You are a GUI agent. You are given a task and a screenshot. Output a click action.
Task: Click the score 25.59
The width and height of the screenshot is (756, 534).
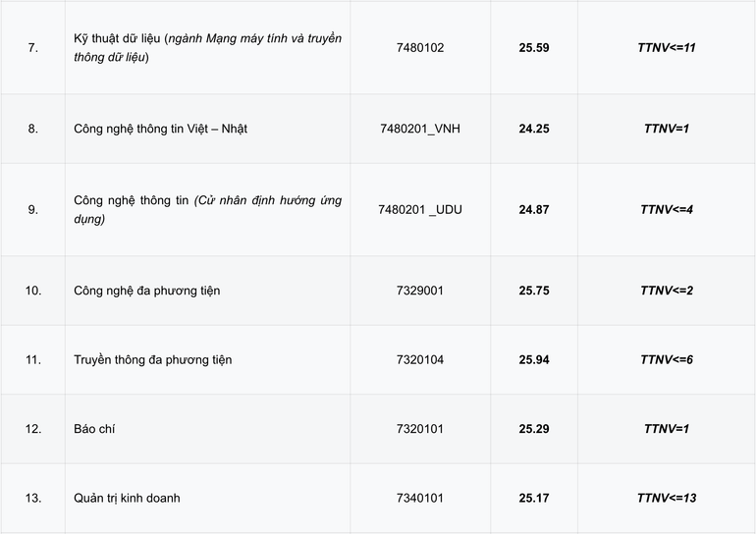pyautogui.click(x=534, y=47)
